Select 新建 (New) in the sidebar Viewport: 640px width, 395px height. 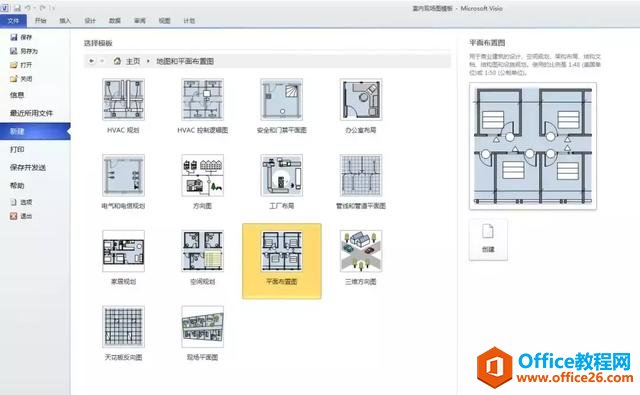[35, 131]
